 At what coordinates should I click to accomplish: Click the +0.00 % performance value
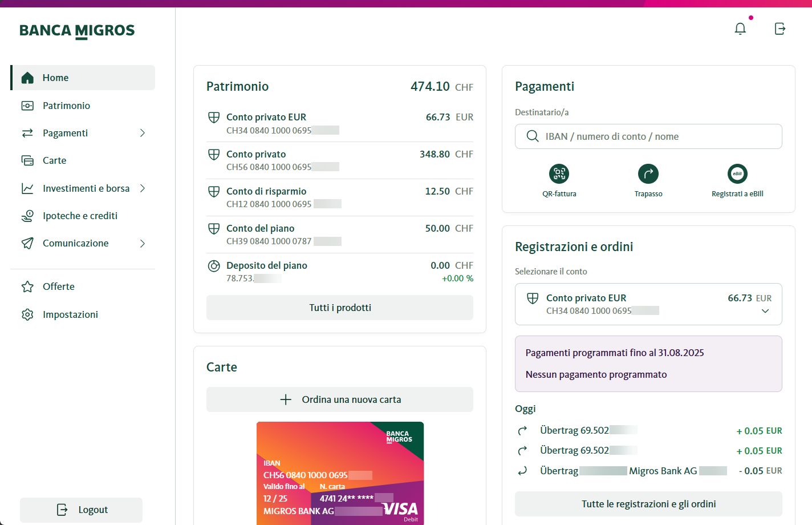(457, 278)
